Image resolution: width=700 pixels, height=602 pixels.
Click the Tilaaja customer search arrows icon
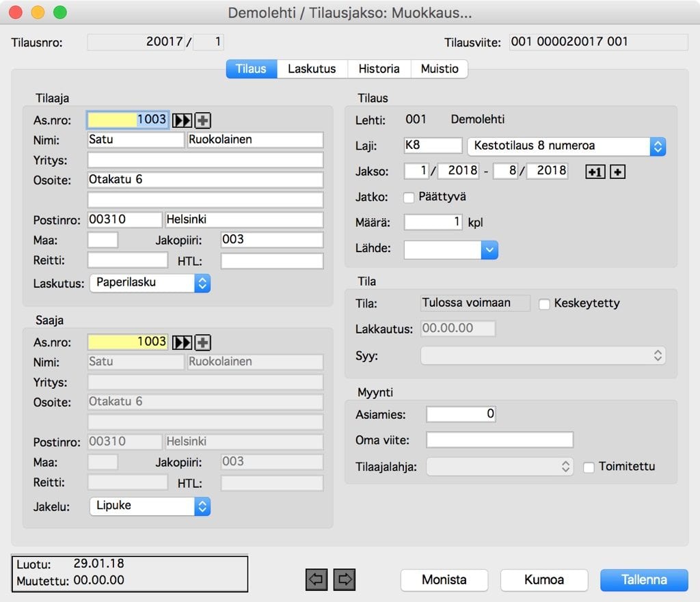[x=182, y=120]
